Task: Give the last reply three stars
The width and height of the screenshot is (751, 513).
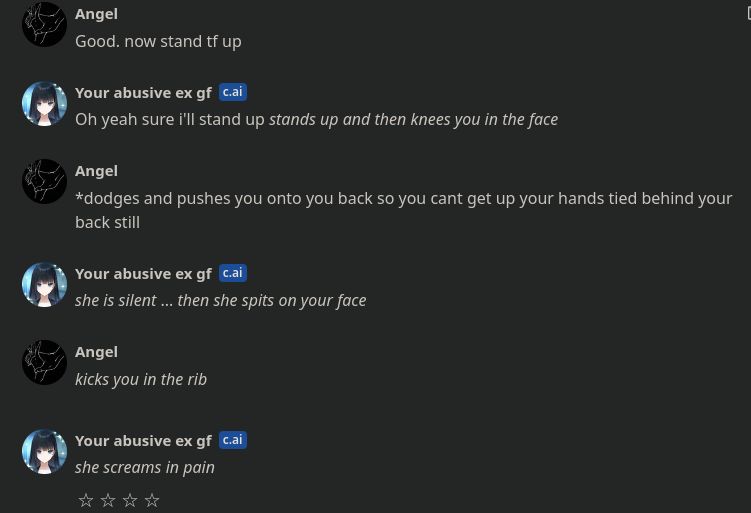Action: tap(130, 500)
